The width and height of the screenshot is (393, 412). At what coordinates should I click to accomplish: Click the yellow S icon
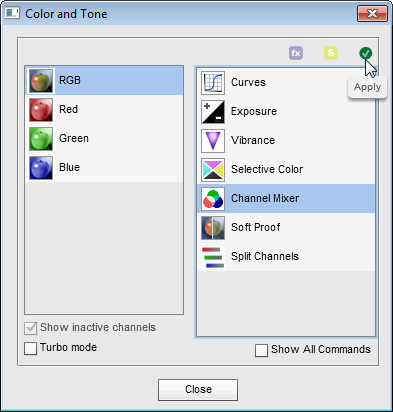click(x=331, y=53)
